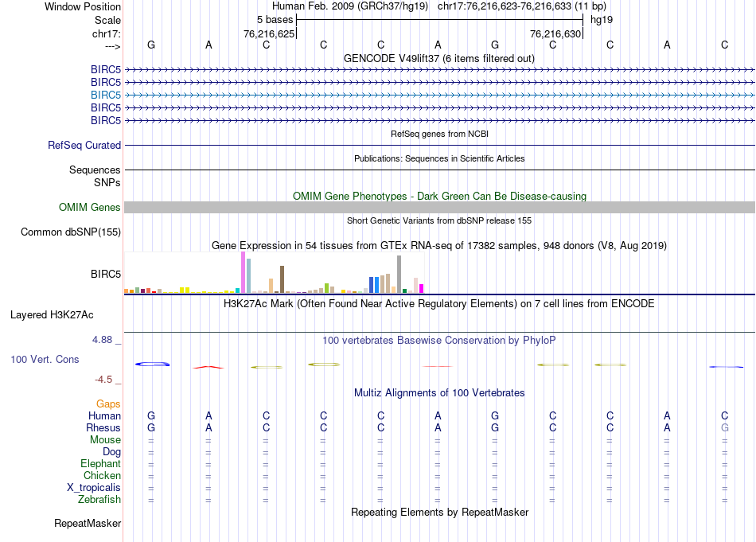756x542 pixels.
Task: Click the 76,216,625 coordinate marker
Action: click(269, 33)
